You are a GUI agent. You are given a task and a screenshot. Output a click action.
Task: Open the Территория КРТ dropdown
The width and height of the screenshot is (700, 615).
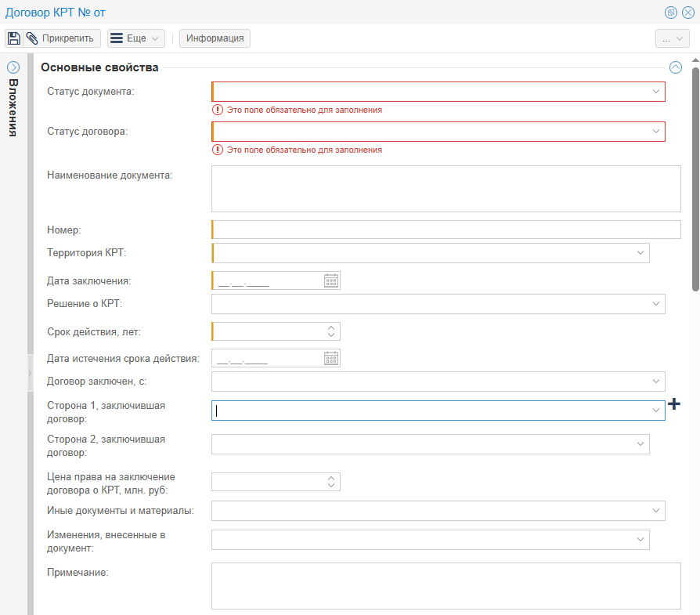(x=640, y=253)
